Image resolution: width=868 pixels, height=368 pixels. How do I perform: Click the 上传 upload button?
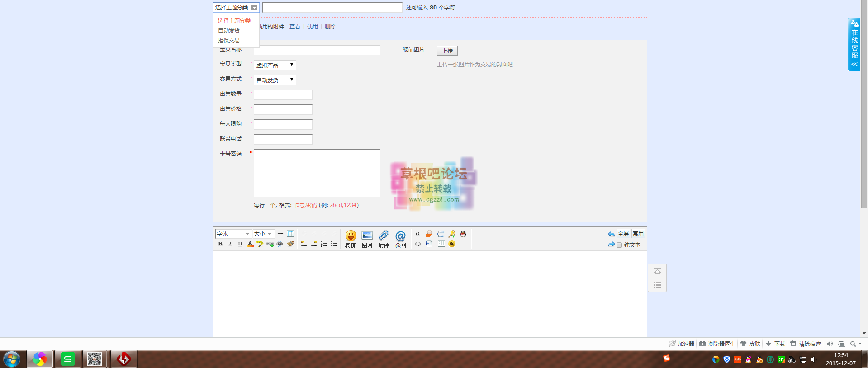447,51
